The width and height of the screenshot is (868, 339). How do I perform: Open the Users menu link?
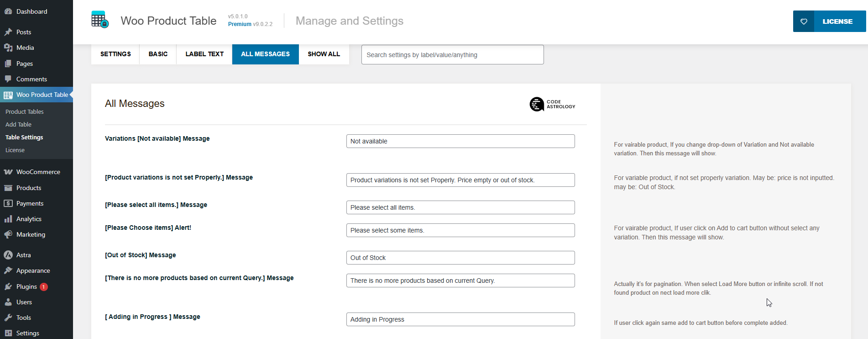tap(24, 302)
